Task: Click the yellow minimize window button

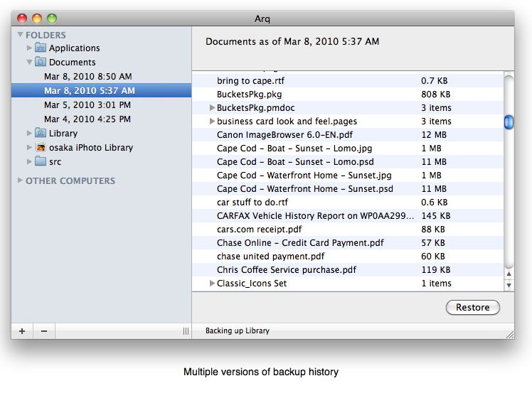Action: pos(37,18)
